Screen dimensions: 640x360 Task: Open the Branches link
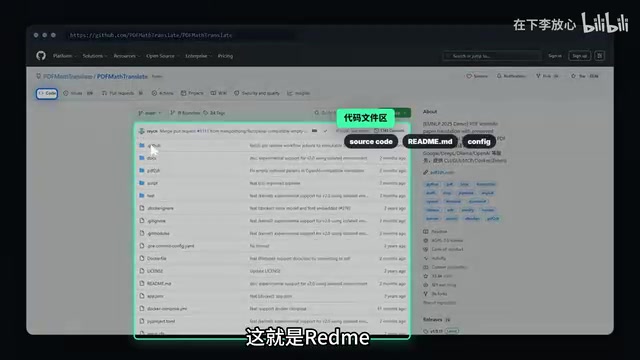pyautogui.click(x=185, y=113)
